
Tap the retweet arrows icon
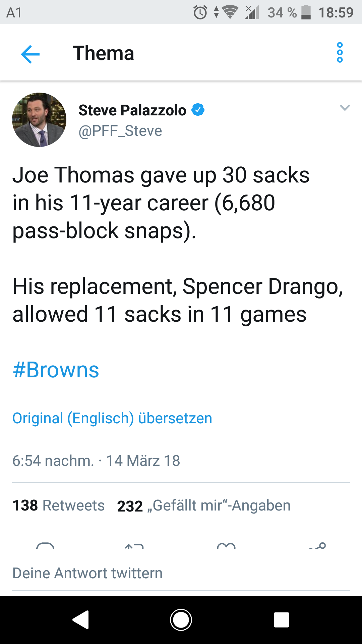tap(134, 546)
